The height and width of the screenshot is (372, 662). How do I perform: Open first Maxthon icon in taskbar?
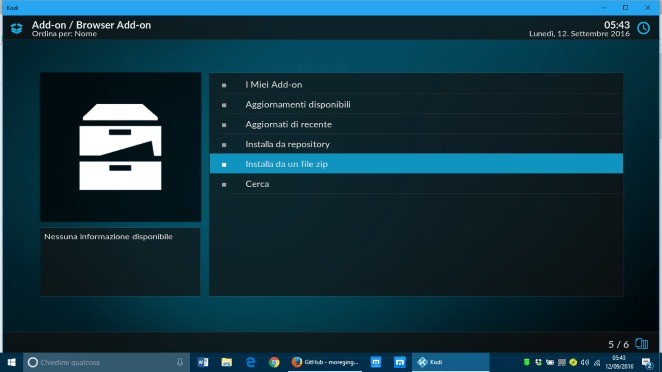pyautogui.click(x=376, y=362)
